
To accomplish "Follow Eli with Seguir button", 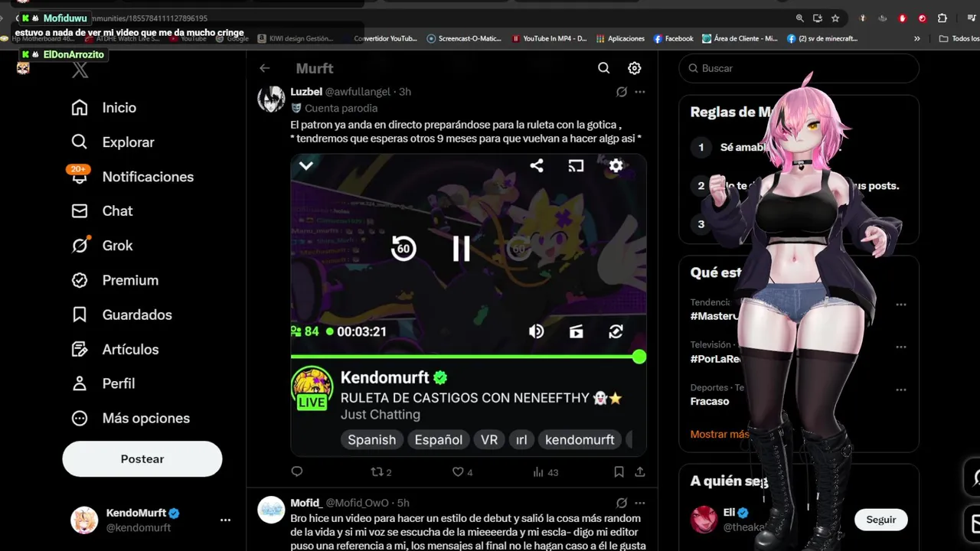I will pyautogui.click(x=881, y=520).
